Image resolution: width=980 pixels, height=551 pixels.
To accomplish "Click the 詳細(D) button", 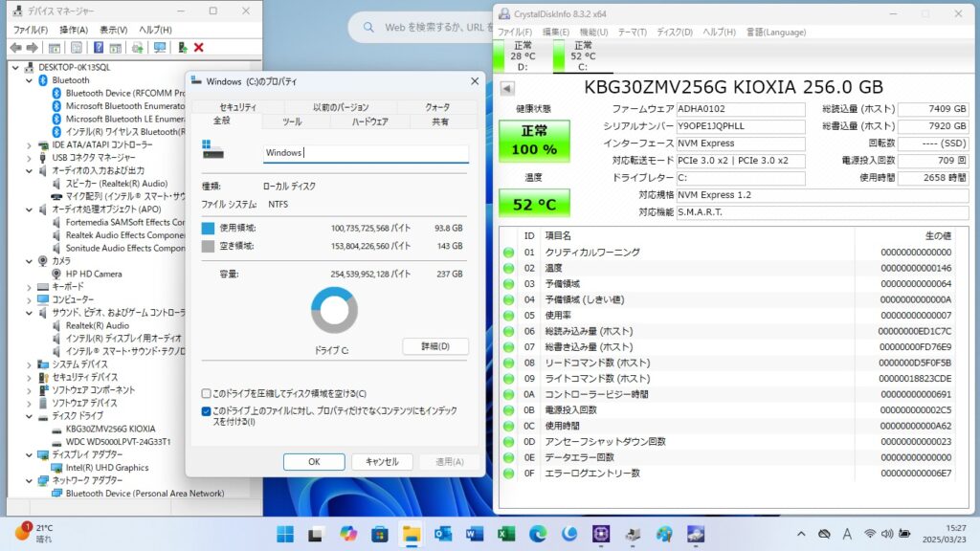I will (434, 345).
